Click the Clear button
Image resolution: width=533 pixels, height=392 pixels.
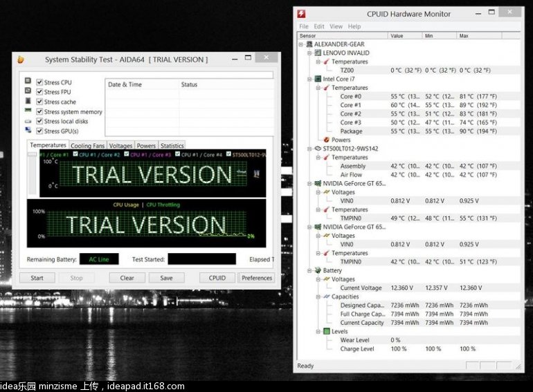(x=127, y=278)
